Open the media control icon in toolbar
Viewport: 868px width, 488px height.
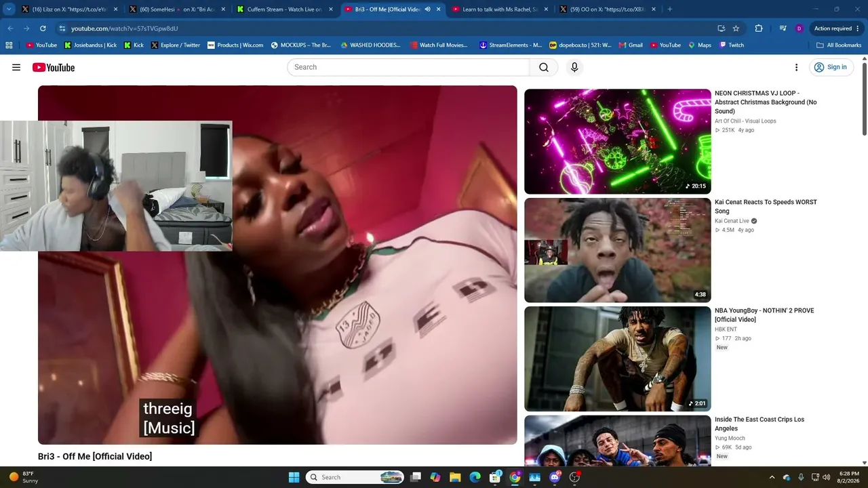coord(783,28)
